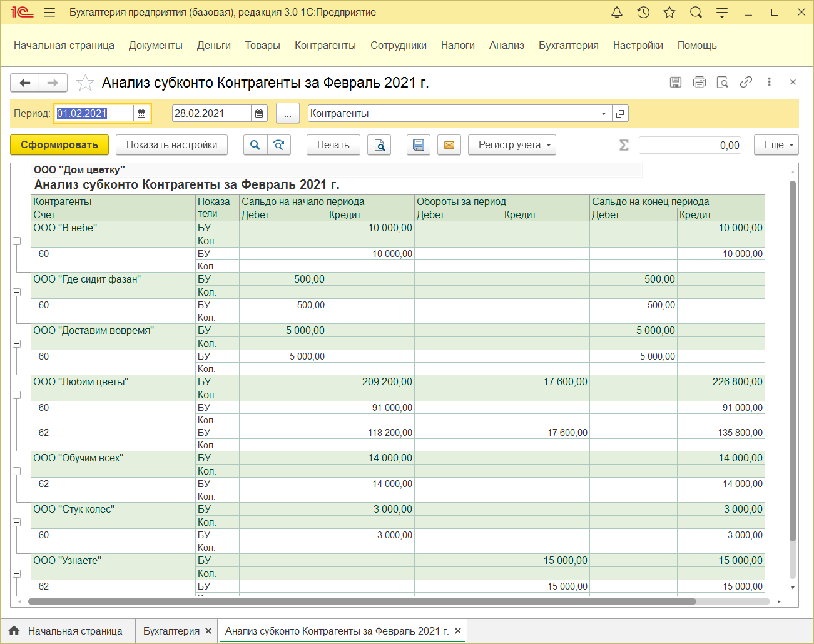Open Помощь menu
Screen dimensions: 814x644
[697, 45]
